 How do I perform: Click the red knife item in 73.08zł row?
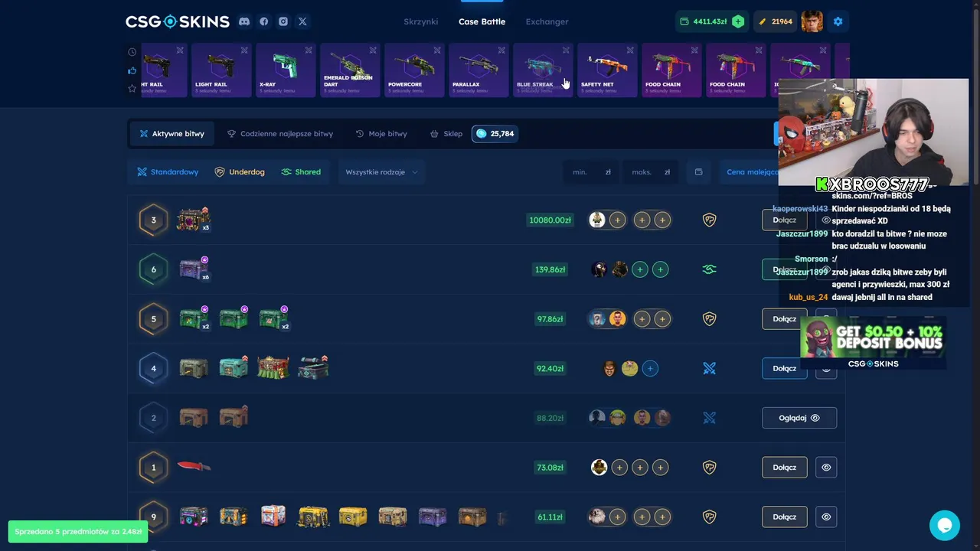tap(194, 466)
